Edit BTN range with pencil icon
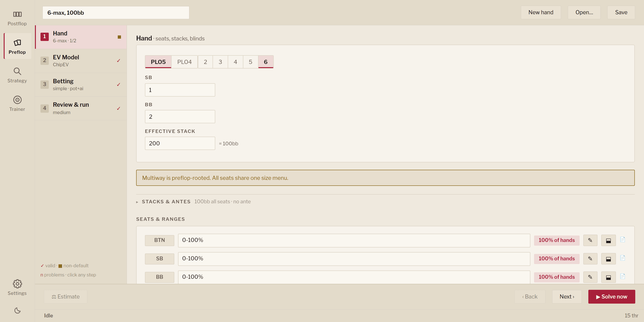 590,240
